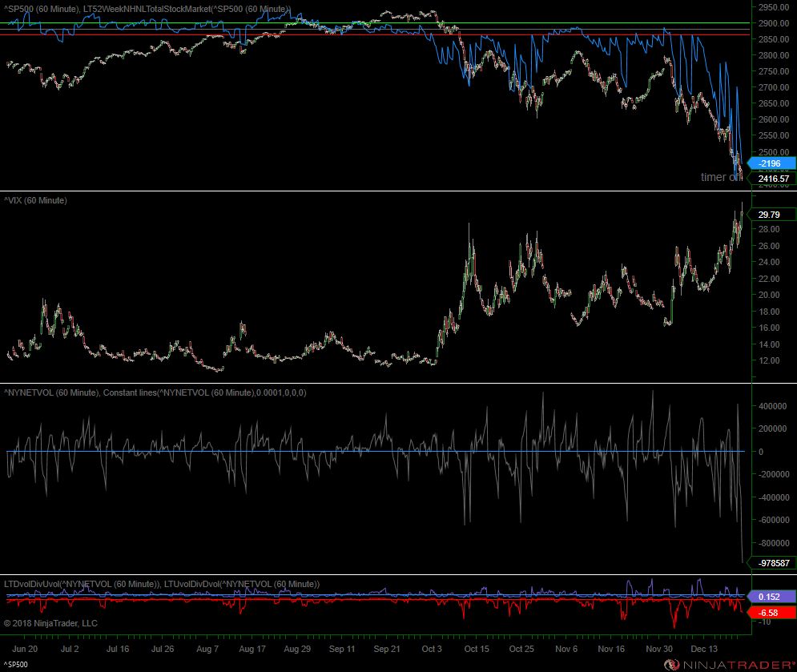The image size is (797, 672).
Task: Click the Dec 13 date label
Action: click(704, 649)
